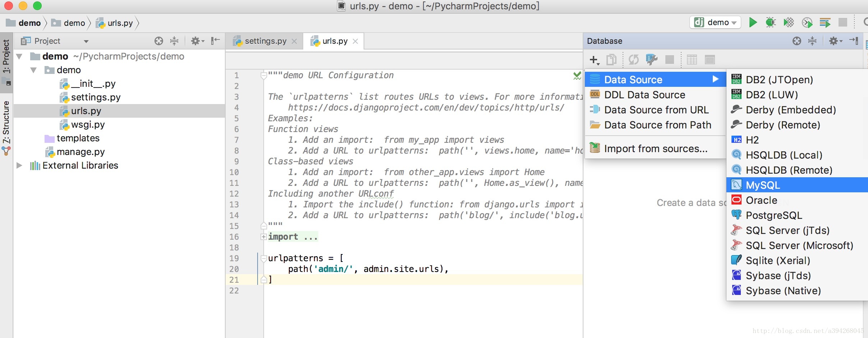Fold the urlpatterns list at line 19

coord(264,258)
